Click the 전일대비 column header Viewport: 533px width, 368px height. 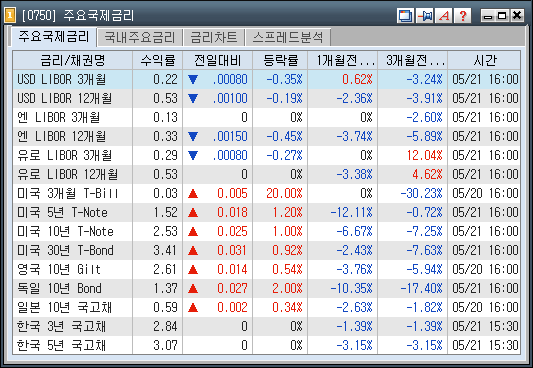click(218, 60)
